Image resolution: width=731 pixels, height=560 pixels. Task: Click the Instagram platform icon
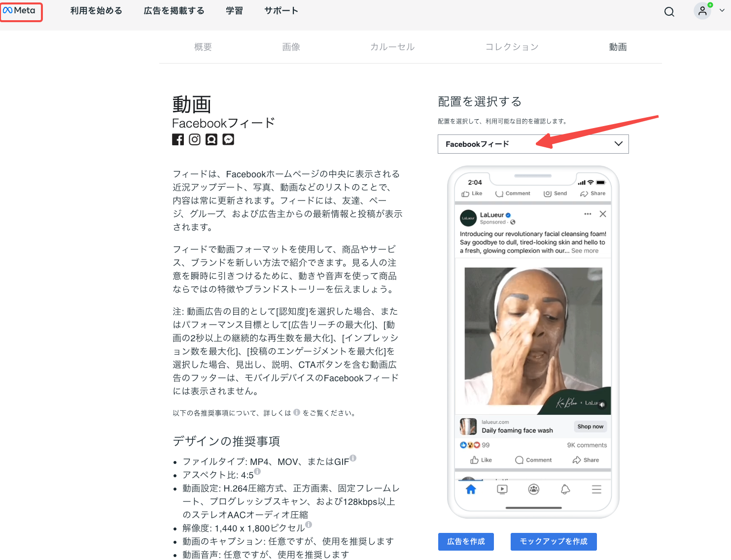[x=195, y=139]
